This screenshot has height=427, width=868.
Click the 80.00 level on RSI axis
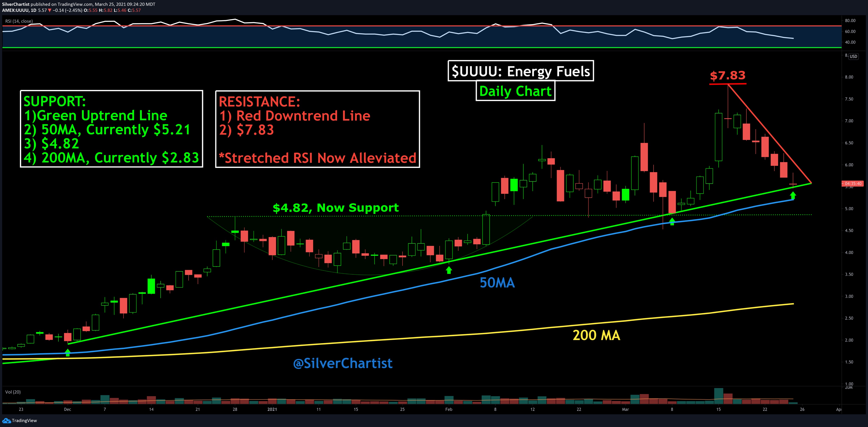[x=850, y=21]
